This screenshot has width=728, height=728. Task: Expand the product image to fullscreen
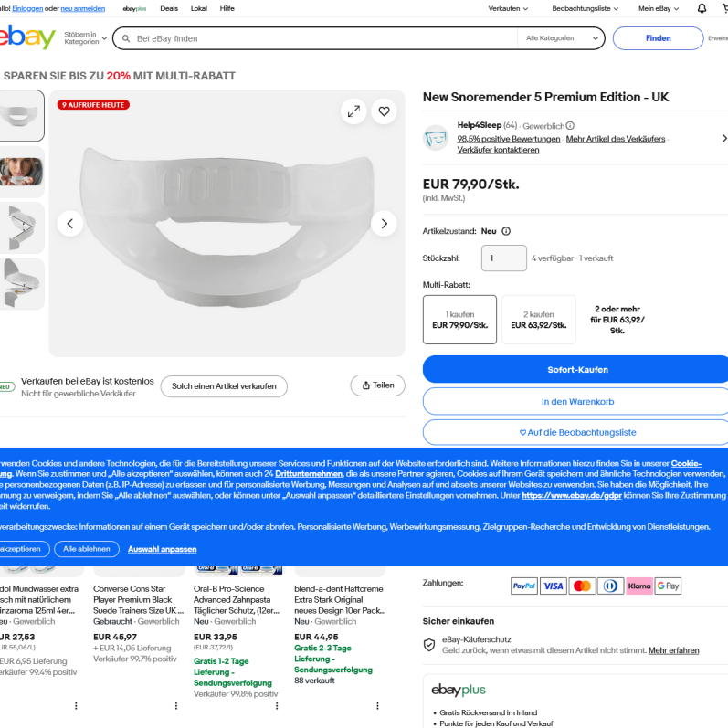[x=353, y=111]
